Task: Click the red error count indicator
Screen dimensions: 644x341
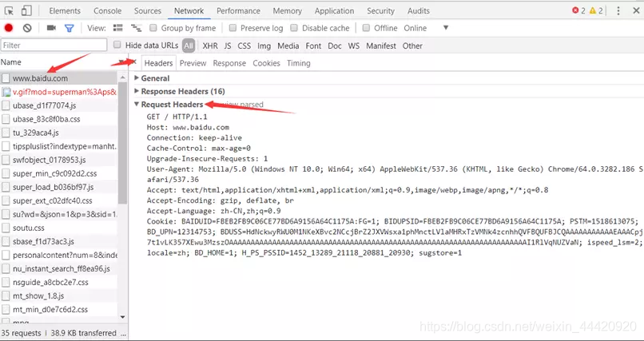Action: pyautogui.click(x=578, y=10)
